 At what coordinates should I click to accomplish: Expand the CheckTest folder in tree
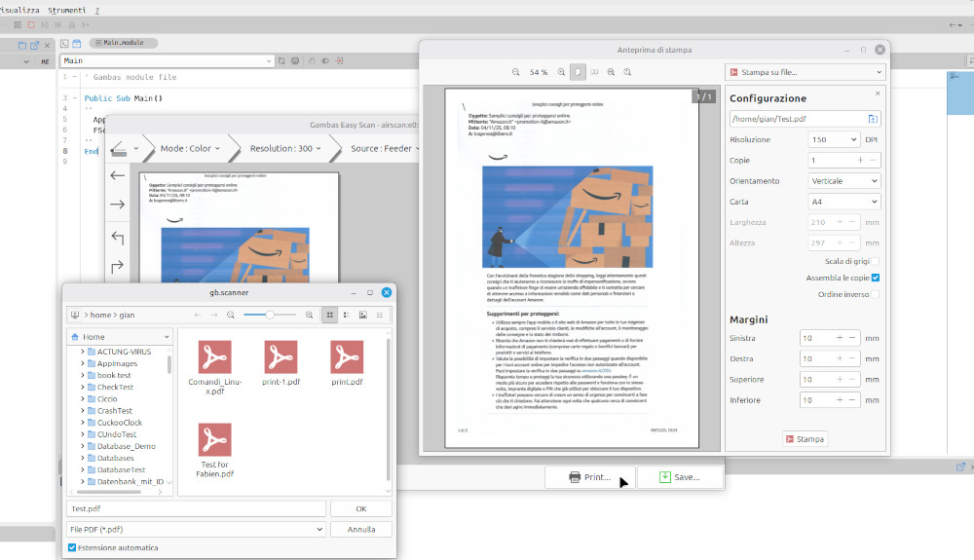click(x=83, y=387)
